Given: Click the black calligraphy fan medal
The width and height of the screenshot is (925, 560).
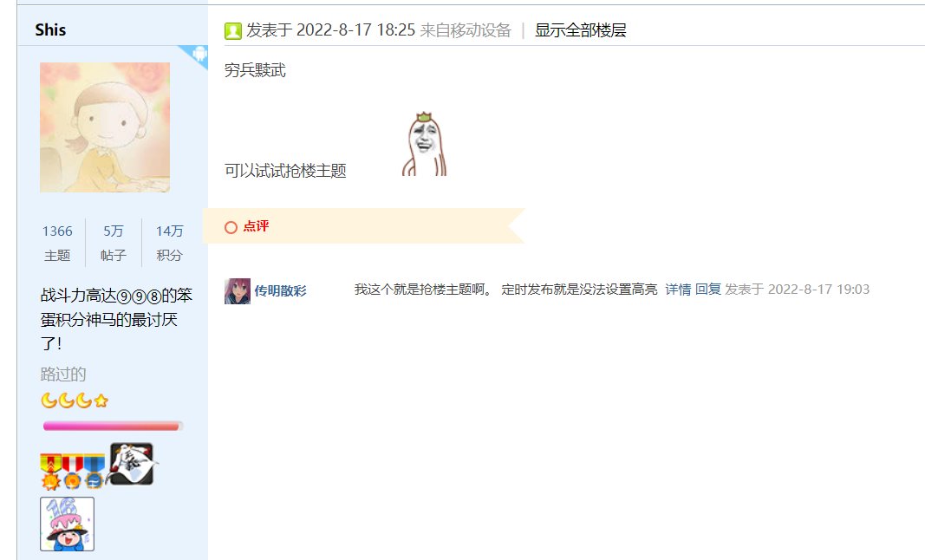Looking at the screenshot, I should pos(131,464).
